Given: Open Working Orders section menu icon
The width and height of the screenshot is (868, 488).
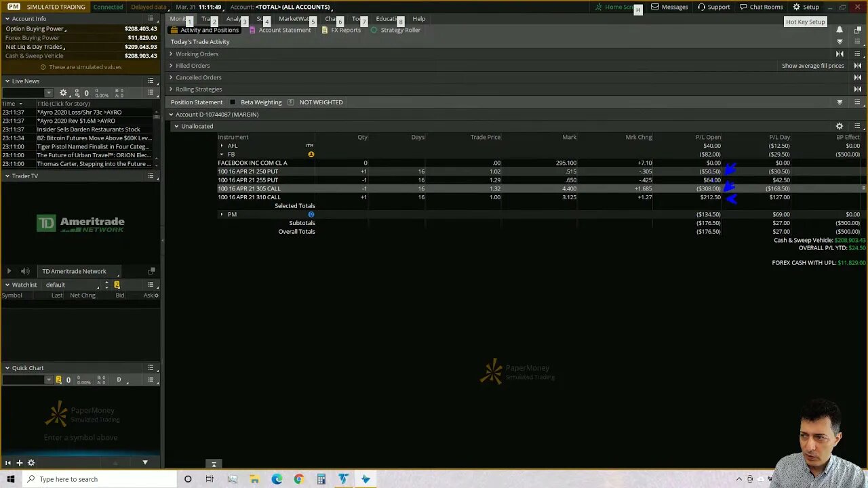Looking at the screenshot, I should [857, 54].
